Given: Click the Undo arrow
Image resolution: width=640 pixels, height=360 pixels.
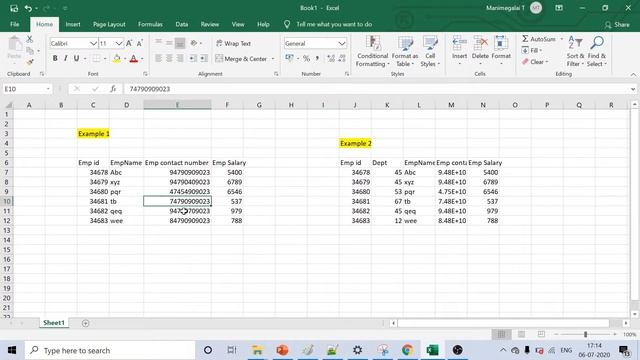Looking at the screenshot, I should click(28, 8).
